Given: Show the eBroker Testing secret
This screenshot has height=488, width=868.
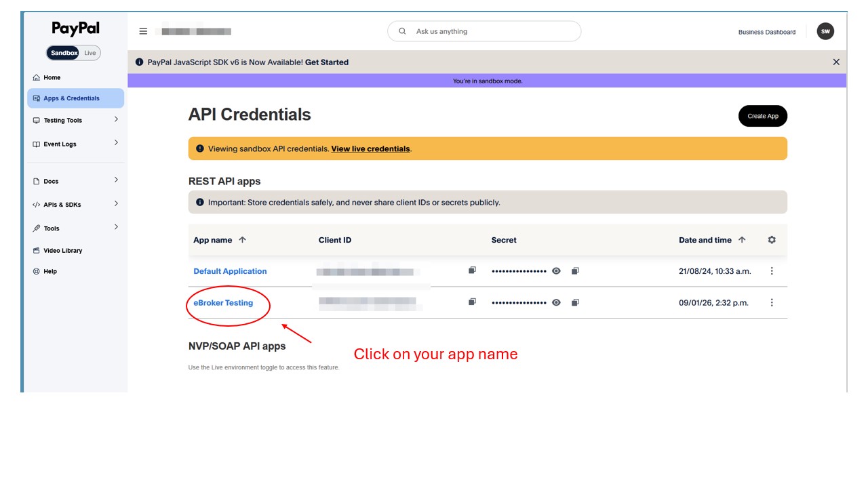Looking at the screenshot, I should 556,302.
